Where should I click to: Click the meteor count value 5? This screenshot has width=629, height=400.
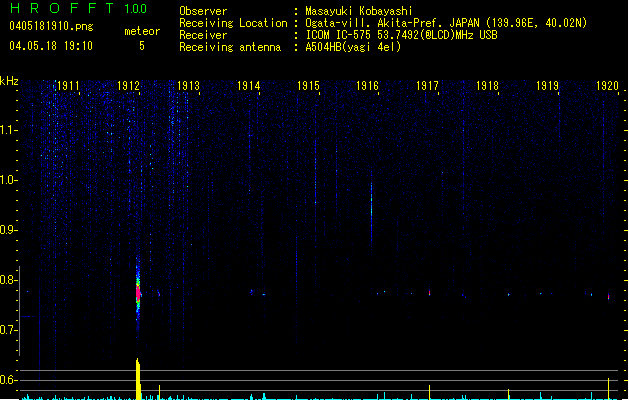[142, 46]
